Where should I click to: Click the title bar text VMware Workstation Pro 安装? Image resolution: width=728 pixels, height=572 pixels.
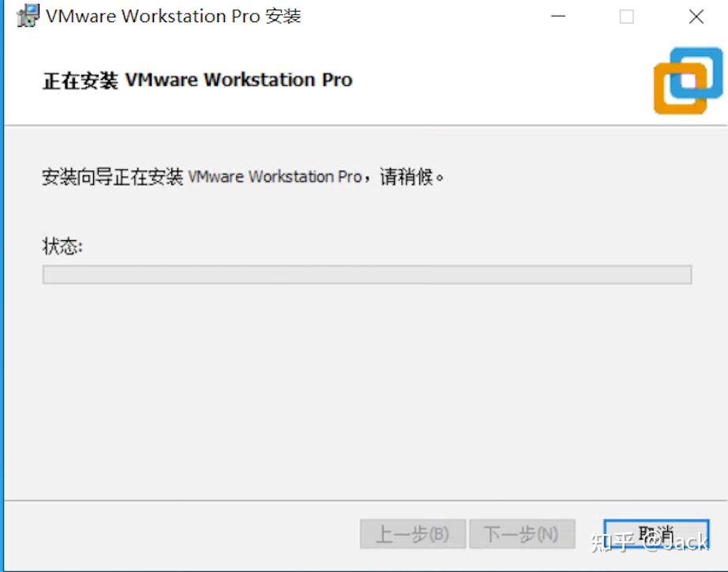coord(174,17)
